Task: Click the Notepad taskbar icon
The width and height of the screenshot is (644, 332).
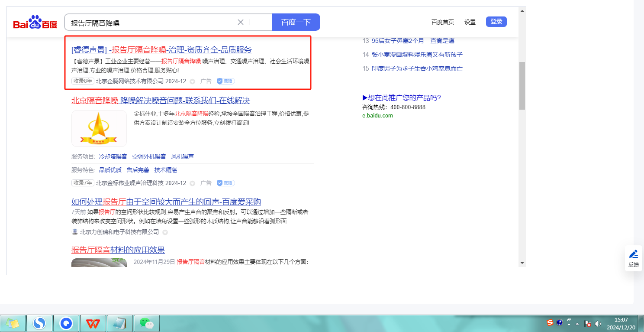Action: click(120, 323)
